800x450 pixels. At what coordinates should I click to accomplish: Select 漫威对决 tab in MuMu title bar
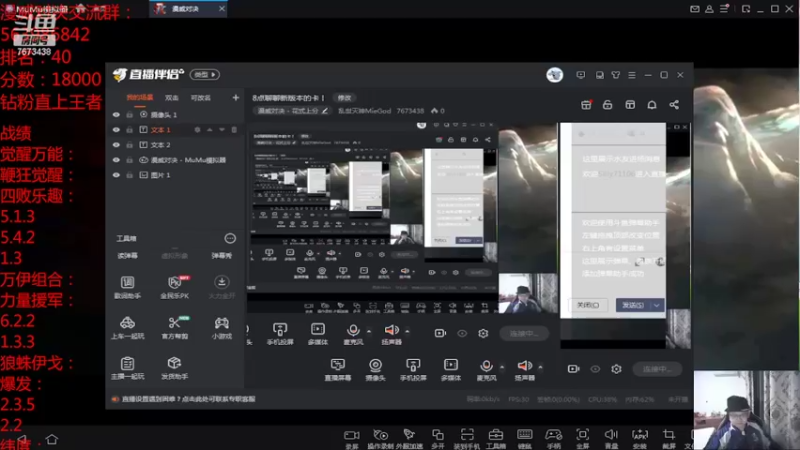pos(188,9)
